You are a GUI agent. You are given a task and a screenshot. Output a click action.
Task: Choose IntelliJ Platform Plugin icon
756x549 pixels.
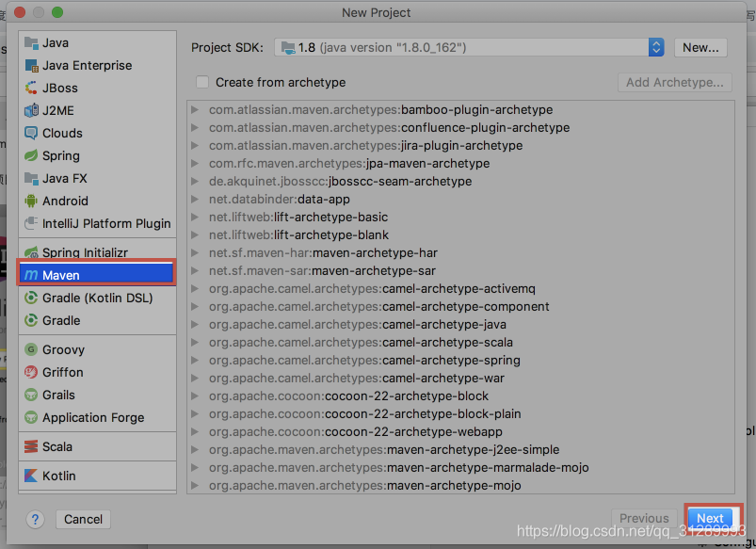pos(31,223)
